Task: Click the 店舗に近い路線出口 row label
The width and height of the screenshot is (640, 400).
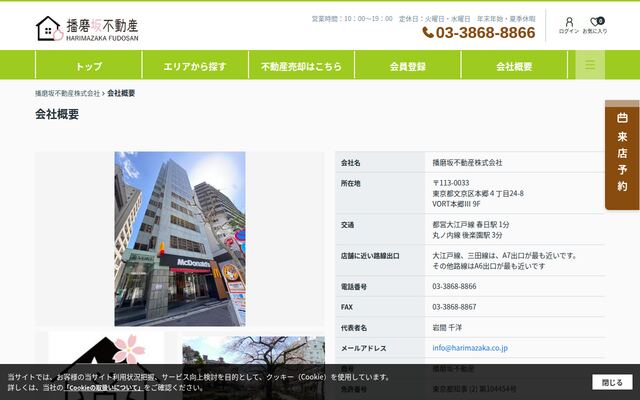Action: (370, 256)
